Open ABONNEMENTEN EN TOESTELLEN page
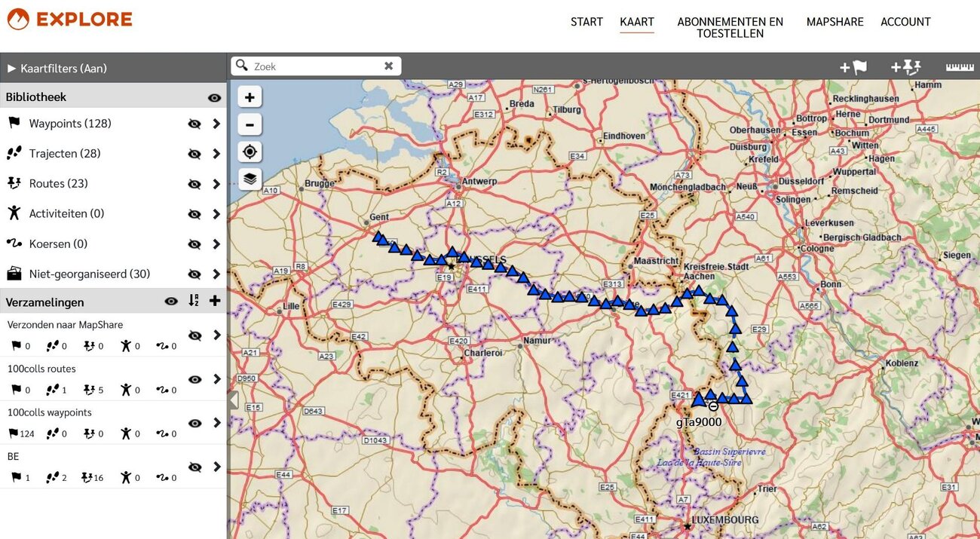980x539 pixels. (x=730, y=27)
